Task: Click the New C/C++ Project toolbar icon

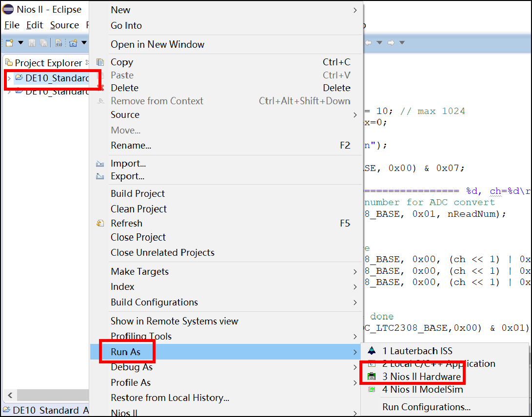Action: 73,43
